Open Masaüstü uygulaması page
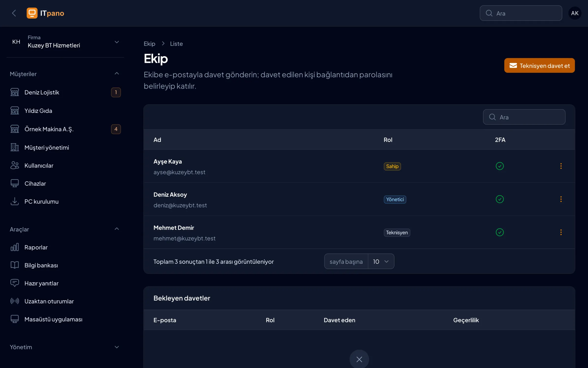The width and height of the screenshot is (588, 368). coord(65,319)
